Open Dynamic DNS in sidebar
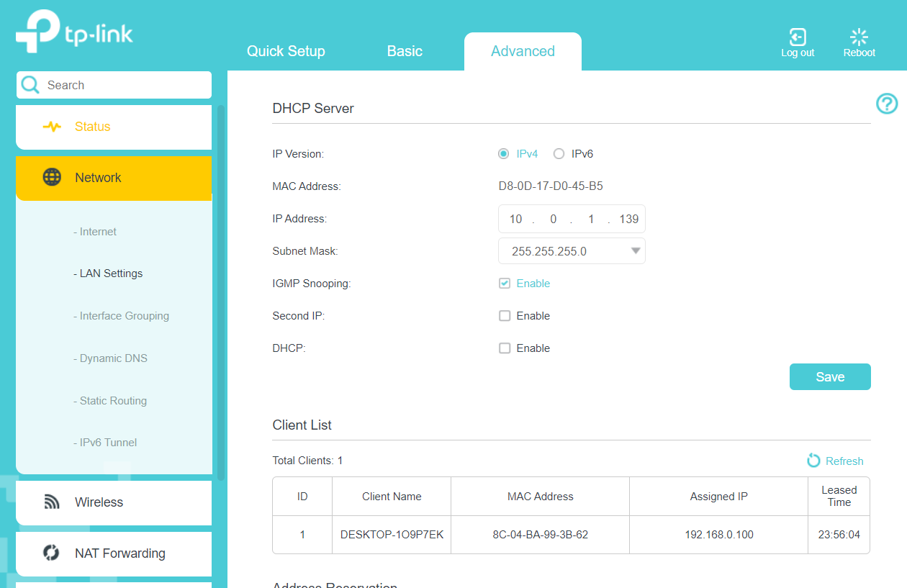907x588 pixels. tap(113, 358)
